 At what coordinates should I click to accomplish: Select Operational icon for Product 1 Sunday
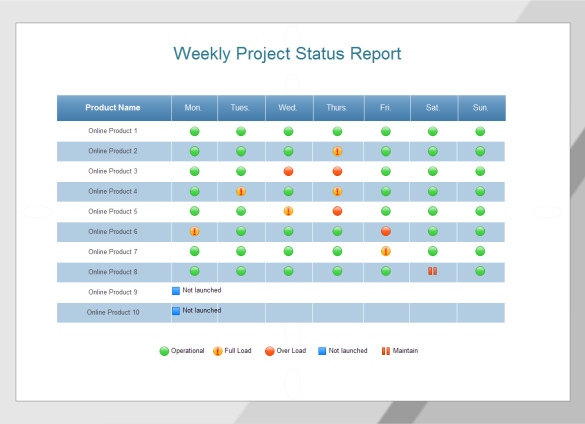[480, 131]
